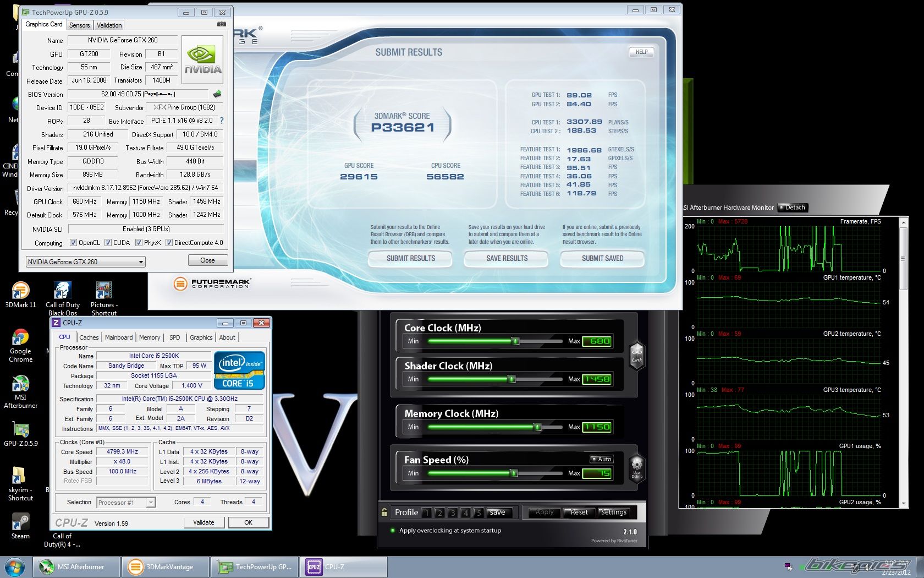Viewport: 924px width, 578px height.
Task: Enable Apply overclocking at system startup
Action: (392, 531)
